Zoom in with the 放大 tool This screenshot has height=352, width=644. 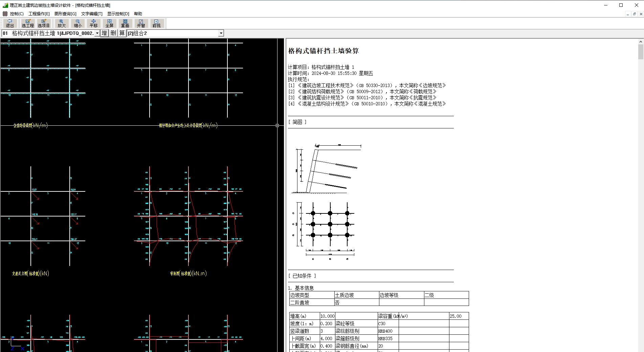point(61,23)
